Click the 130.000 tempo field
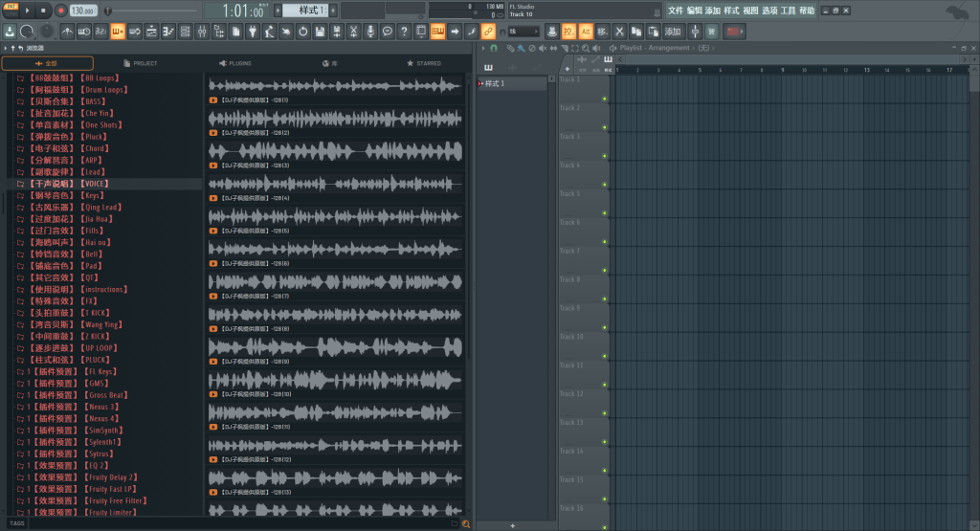The width and height of the screenshot is (980, 531). pos(83,11)
